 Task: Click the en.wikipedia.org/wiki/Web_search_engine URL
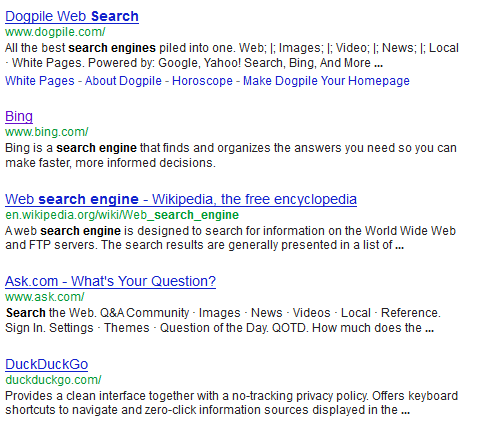(122, 215)
